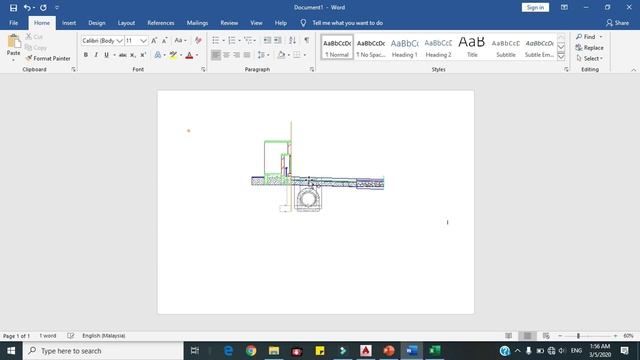
Task: Click Replace in Editing group
Action: pos(589,48)
